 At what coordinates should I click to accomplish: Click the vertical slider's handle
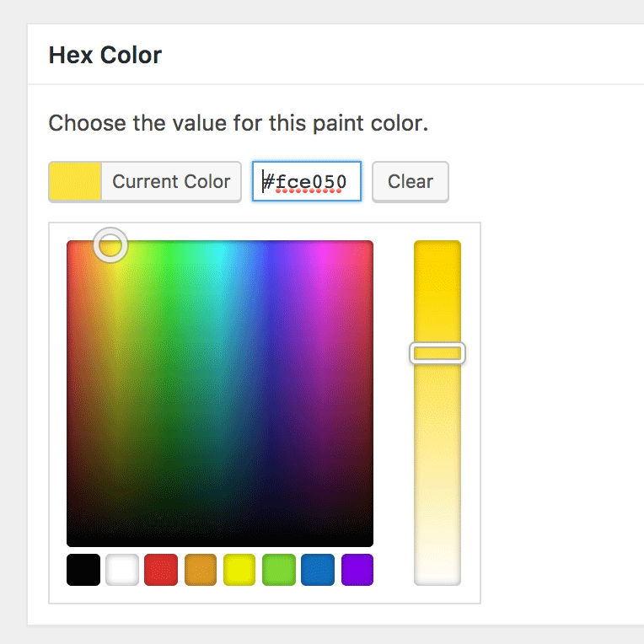coord(437,353)
